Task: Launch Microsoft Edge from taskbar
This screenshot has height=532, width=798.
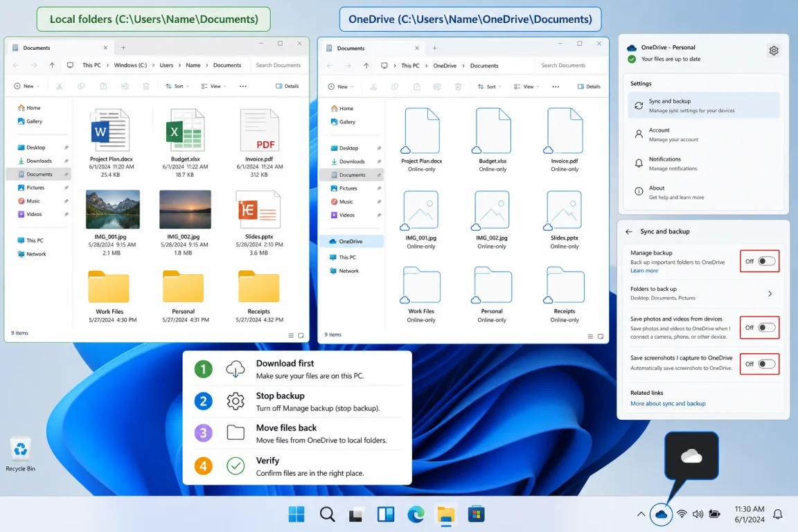Action: [x=416, y=514]
